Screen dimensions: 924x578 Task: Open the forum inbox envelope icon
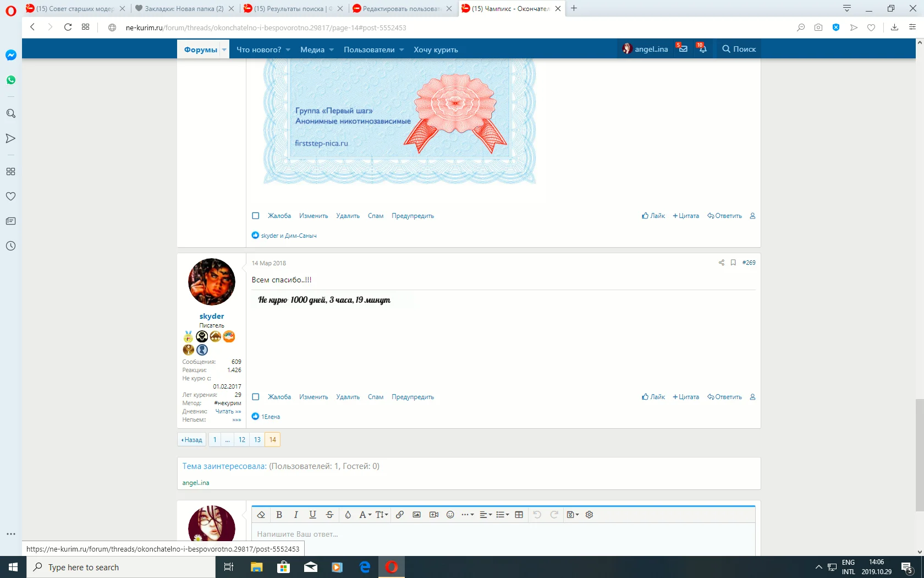click(683, 48)
